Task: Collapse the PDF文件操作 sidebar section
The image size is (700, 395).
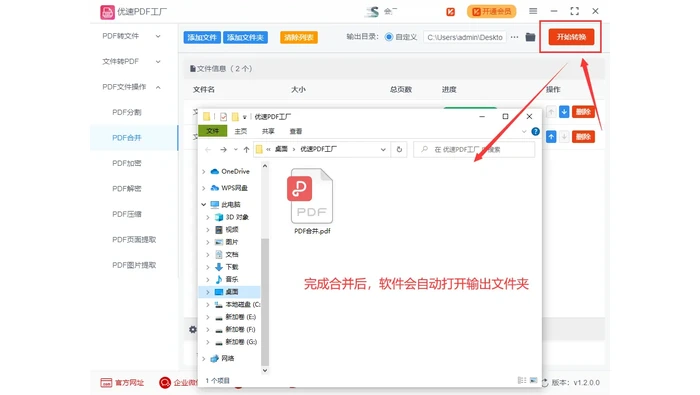Action: [x=158, y=87]
